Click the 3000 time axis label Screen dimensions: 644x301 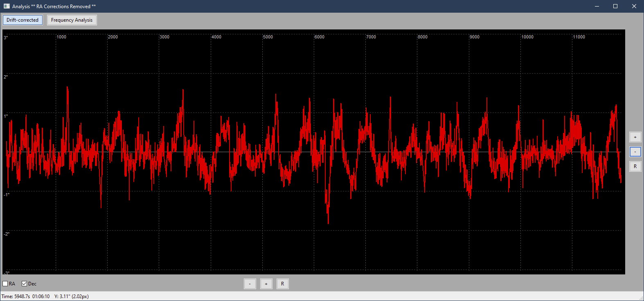click(164, 37)
